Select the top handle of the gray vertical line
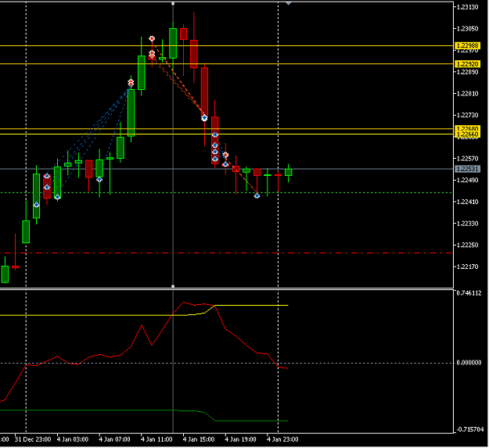 point(173,3)
